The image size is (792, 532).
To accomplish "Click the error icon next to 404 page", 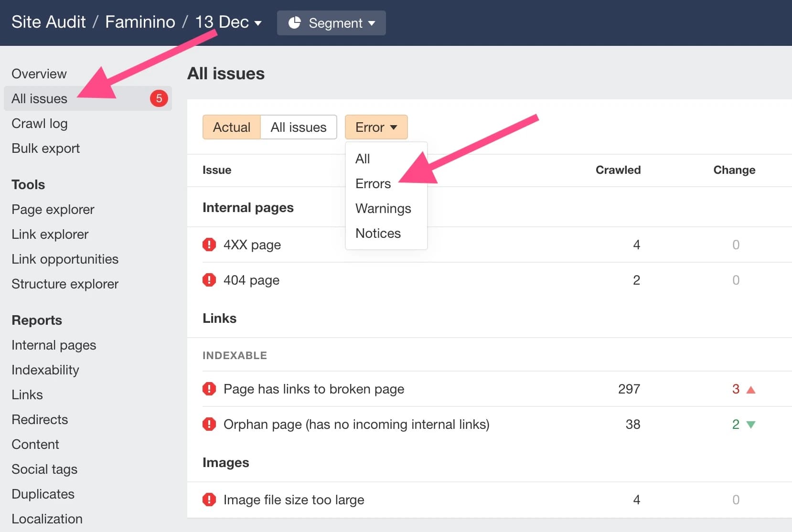I will point(209,280).
